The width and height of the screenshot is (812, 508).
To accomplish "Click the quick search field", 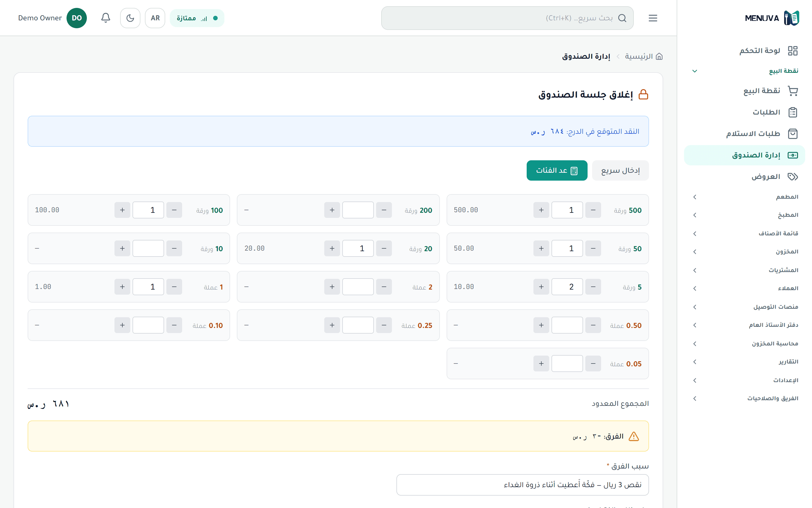I will click(x=507, y=18).
